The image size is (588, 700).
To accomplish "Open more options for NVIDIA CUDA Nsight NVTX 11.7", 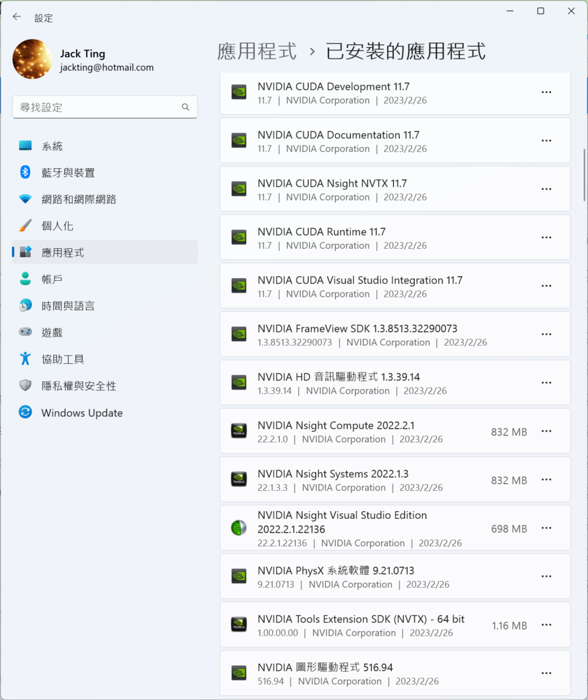I will (546, 189).
